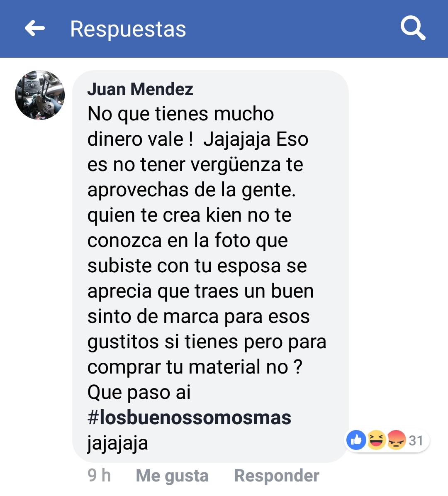Open Juan Mendez's round profile picture
The width and height of the screenshot is (448, 496).
(x=40, y=95)
